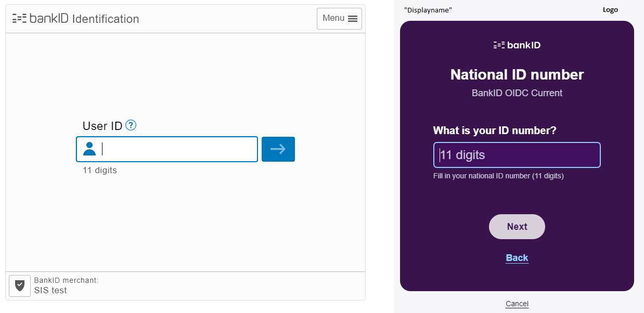Click the "BankID OIDC Current" subtitle
Image resolution: width=644 pixels, height=313 pixels.
[x=517, y=93]
